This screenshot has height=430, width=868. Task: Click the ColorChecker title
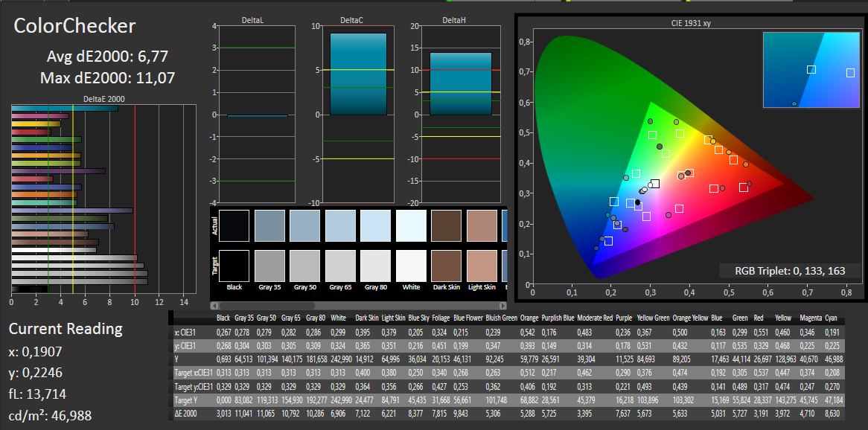[74, 26]
